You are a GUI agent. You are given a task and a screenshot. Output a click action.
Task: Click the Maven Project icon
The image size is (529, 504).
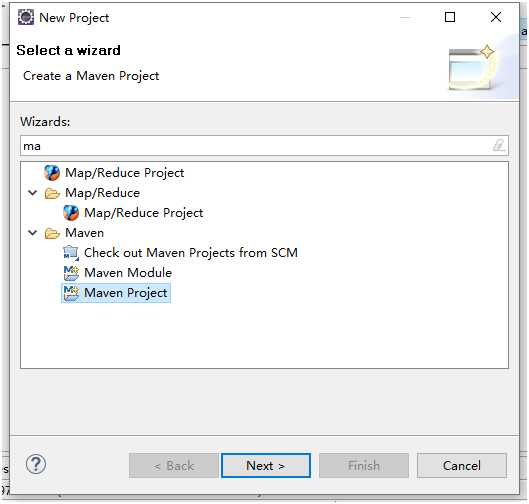click(71, 293)
